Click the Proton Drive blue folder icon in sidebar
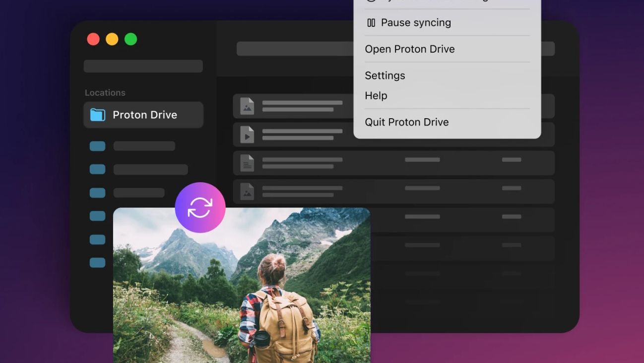The height and width of the screenshot is (363, 644). (97, 115)
